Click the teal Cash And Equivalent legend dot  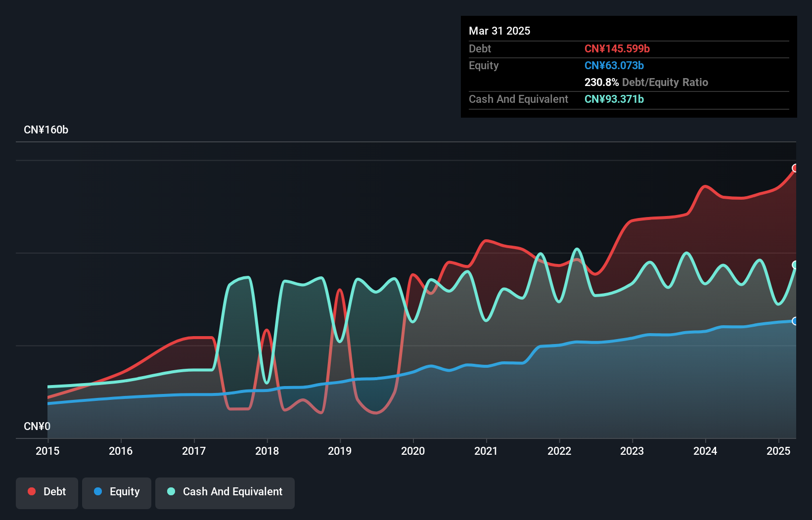click(171, 491)
